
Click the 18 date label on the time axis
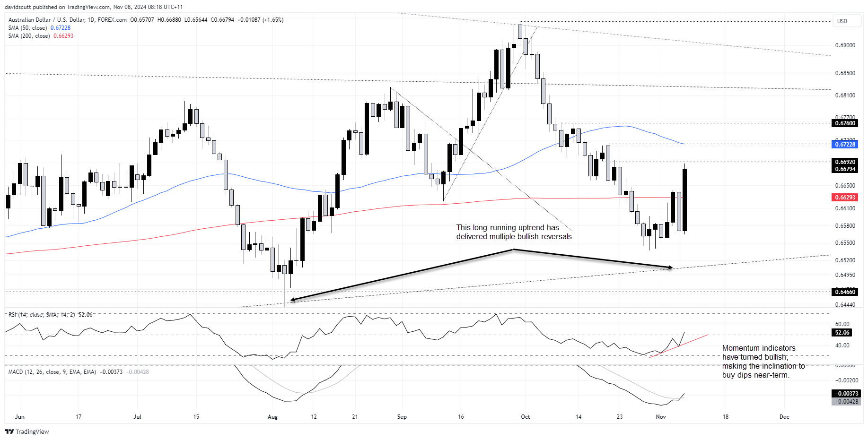tap(726, 417)
